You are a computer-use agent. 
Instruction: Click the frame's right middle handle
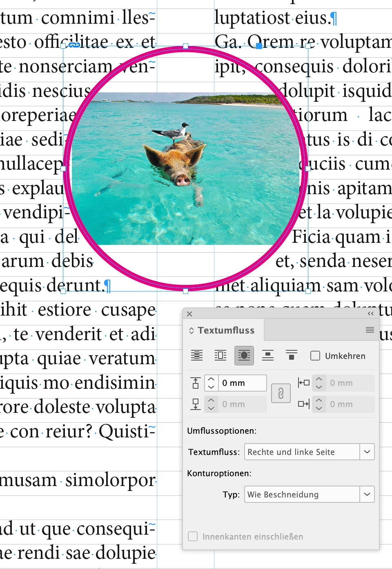(308, 168)
